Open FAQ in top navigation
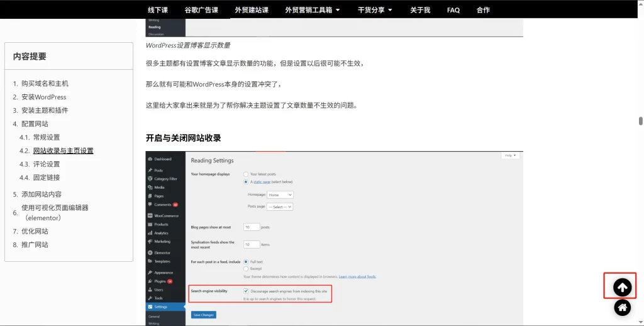Screen dimensions: 644x326 click(x=453, y=10)
